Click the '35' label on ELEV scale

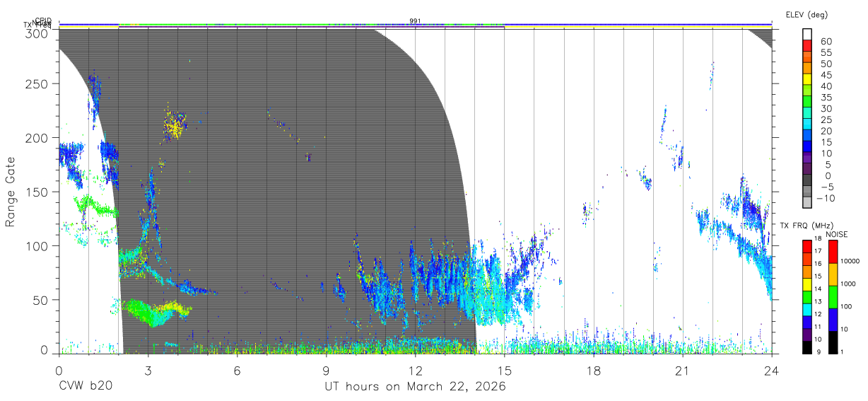pos(826,98)
